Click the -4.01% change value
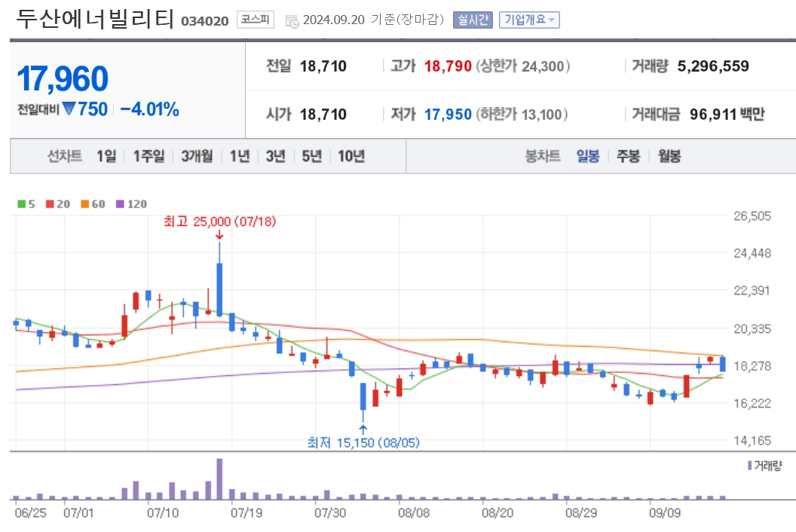 [x=149, y=109]
